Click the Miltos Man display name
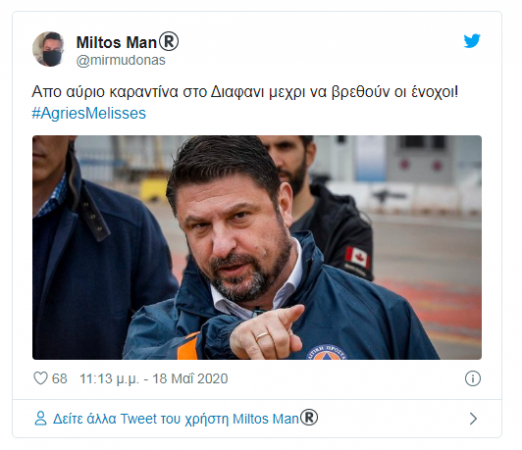Image resolution: width=522 pixels, height=450 pixels. click(116, 42)
